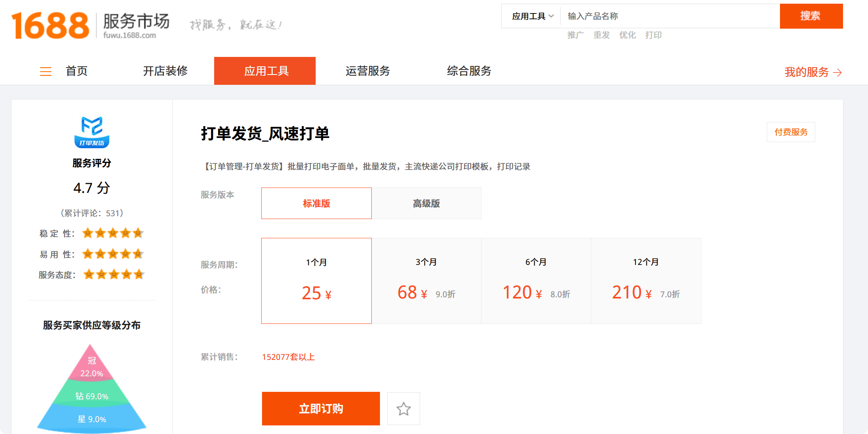The image size is (868, 434).
Task: Click the arrow beside 我的服务
Action: point(837,72)
